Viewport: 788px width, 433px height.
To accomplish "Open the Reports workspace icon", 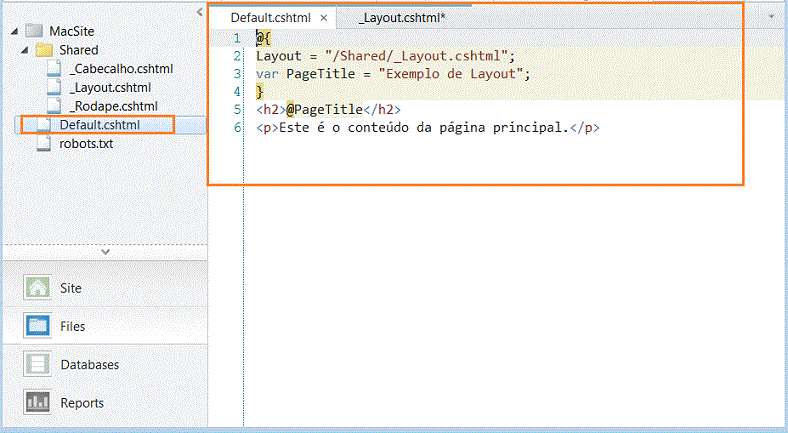I will point(37,402).
